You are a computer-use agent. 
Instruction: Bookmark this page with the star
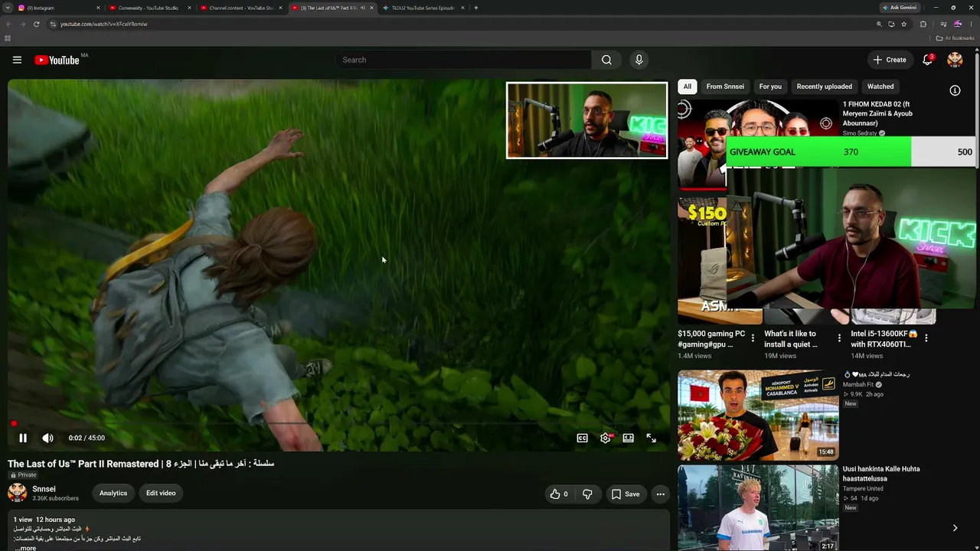(903, 24)
